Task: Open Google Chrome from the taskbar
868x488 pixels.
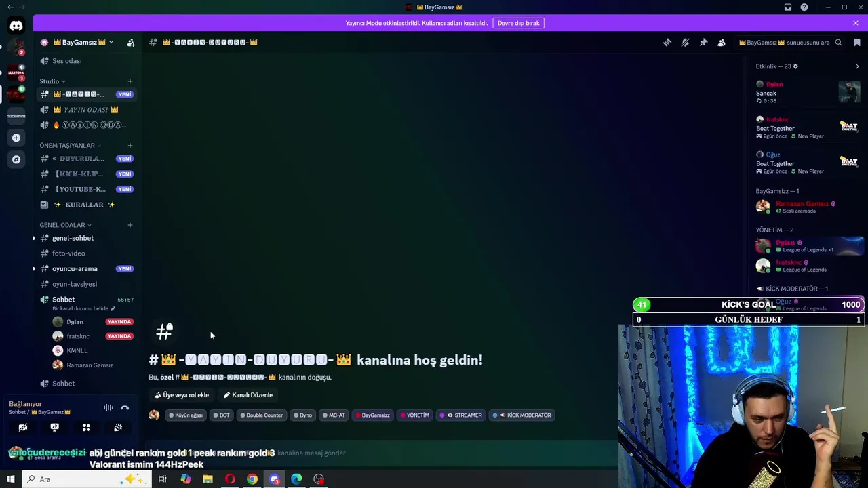Action: coord(252,479)
